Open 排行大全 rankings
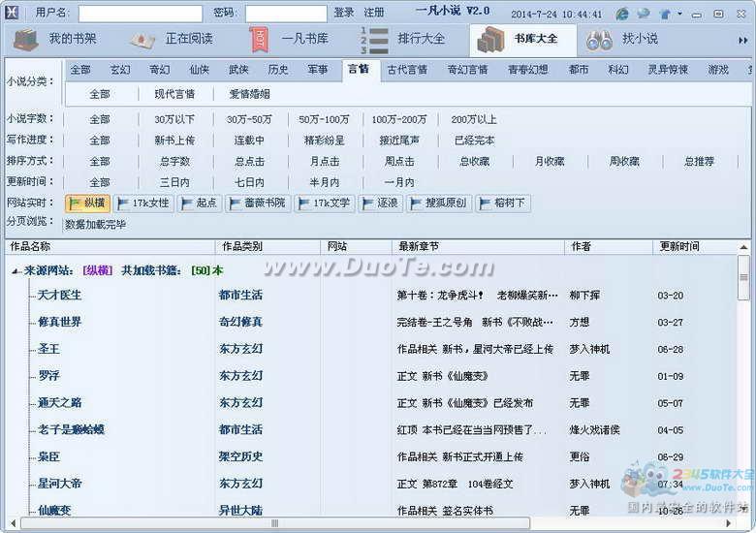Screen dimensions: 756x533 point(403,40)
